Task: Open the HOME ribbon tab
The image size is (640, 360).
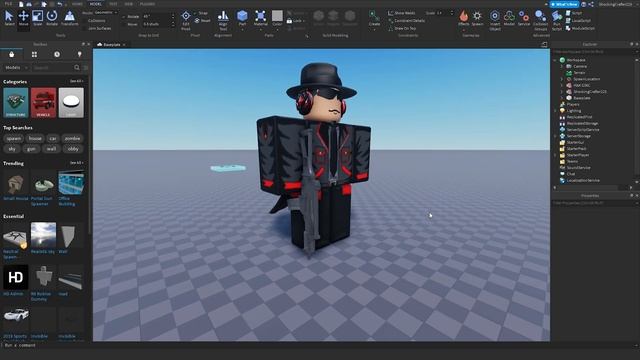Action: (77, 4)
